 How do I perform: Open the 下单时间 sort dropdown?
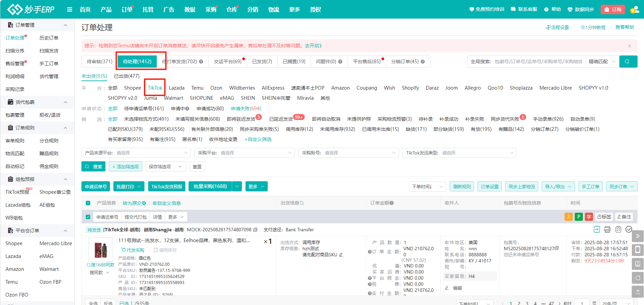(427, 187)
